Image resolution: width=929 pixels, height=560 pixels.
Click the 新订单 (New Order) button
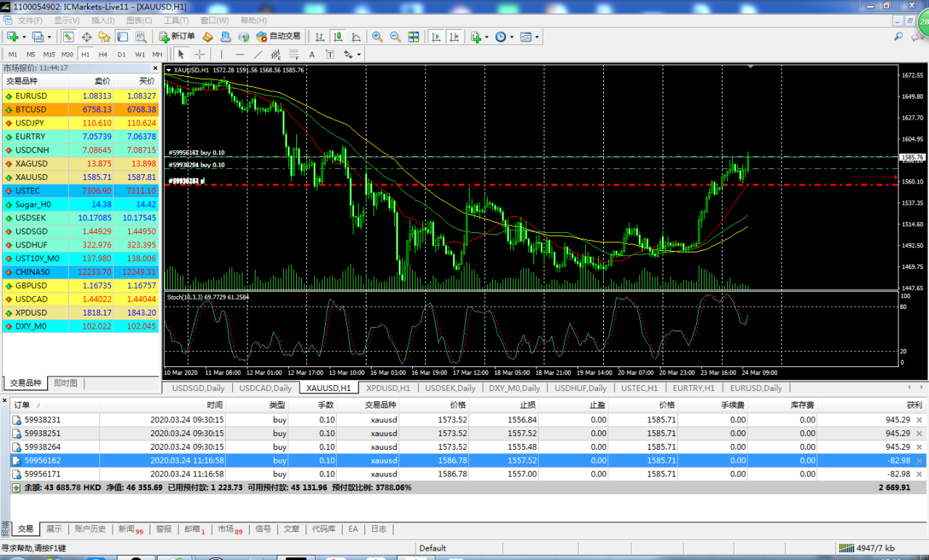pyautogui.click(x=176, y=36)
